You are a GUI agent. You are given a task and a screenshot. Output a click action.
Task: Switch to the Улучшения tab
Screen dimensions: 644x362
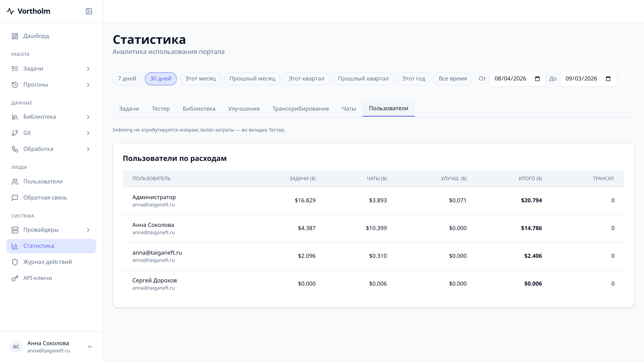tap(244, 109)
